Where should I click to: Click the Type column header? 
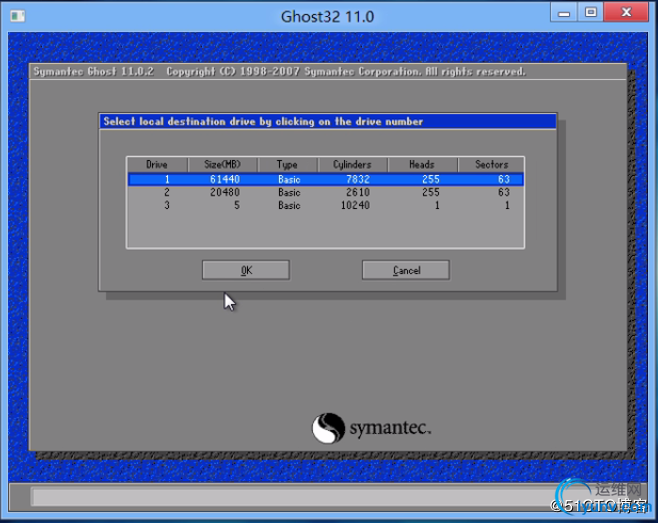(x=287, y=165)
